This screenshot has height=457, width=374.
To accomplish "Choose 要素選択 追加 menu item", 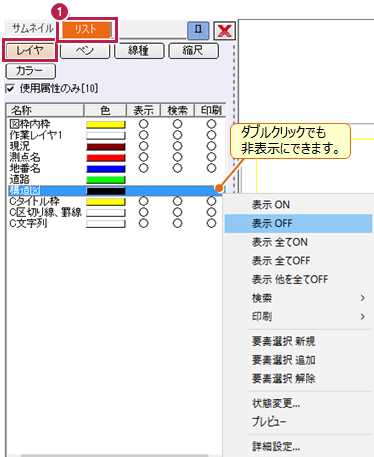I will (x=298, y=360).
